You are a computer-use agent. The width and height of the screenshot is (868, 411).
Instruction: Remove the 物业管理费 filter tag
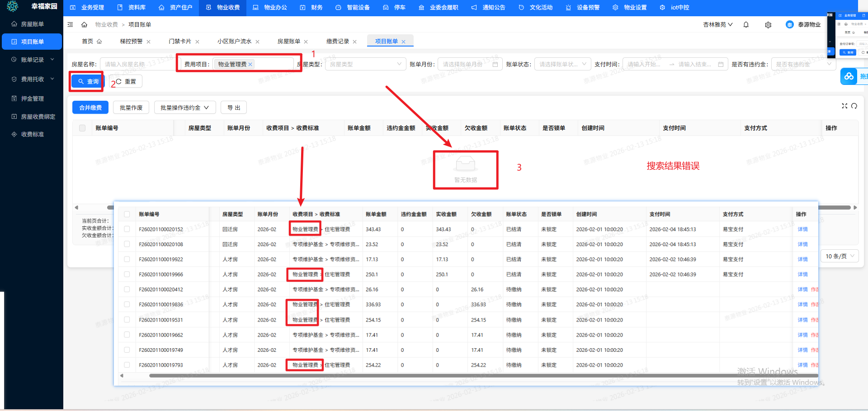click(x=250, y=65)
